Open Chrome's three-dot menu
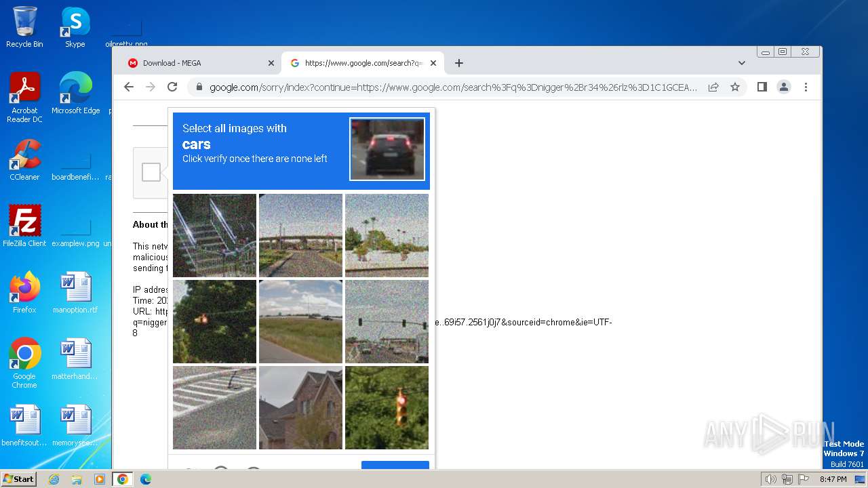The width and height of the screenshot is (868, 488). 806,87
